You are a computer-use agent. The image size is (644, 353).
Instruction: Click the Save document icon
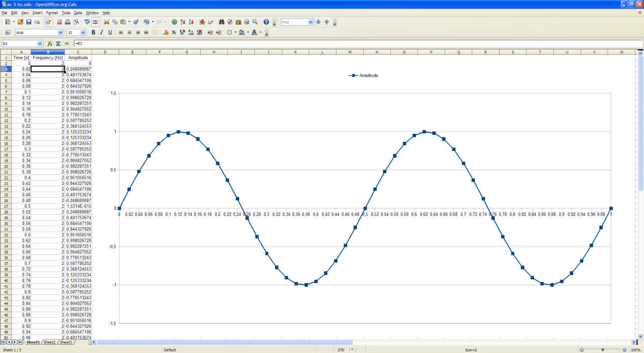click(x=28, y=22)
